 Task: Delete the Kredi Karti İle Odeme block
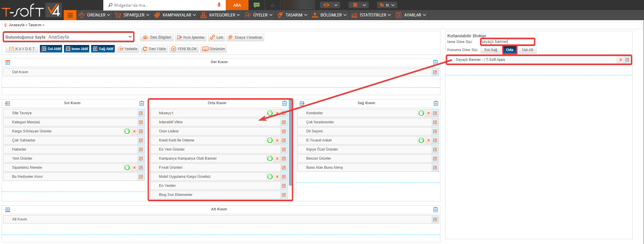click(277, 140)
